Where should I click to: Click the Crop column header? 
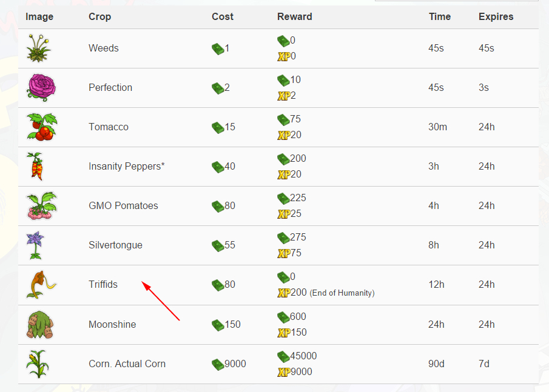click(99, 16)
